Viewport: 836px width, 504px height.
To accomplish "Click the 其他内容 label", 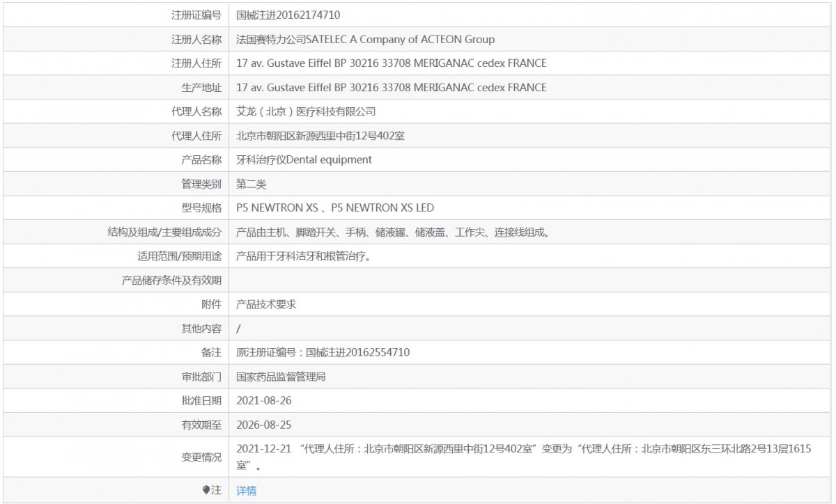I will pos(201,328).
